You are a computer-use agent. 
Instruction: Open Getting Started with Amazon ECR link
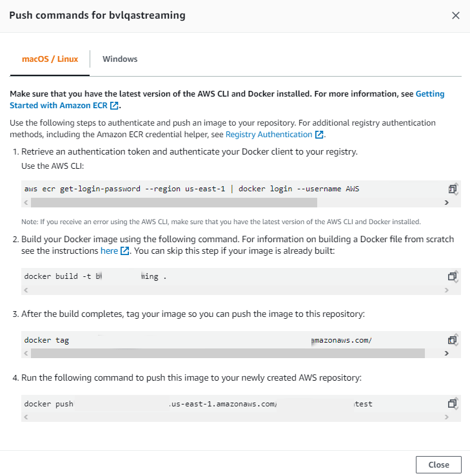429,93
